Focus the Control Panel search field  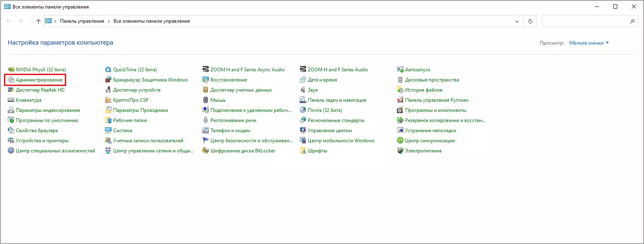click(585, 21)
